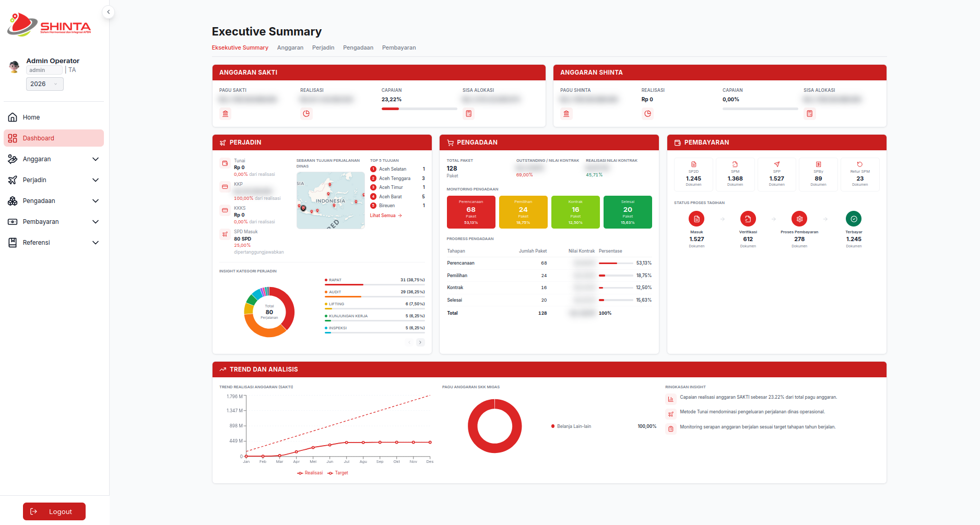Image resolution: width=980 pixels, height=525 pixels.
Task: Click the KKKS card icon
Action: (225, 210)
